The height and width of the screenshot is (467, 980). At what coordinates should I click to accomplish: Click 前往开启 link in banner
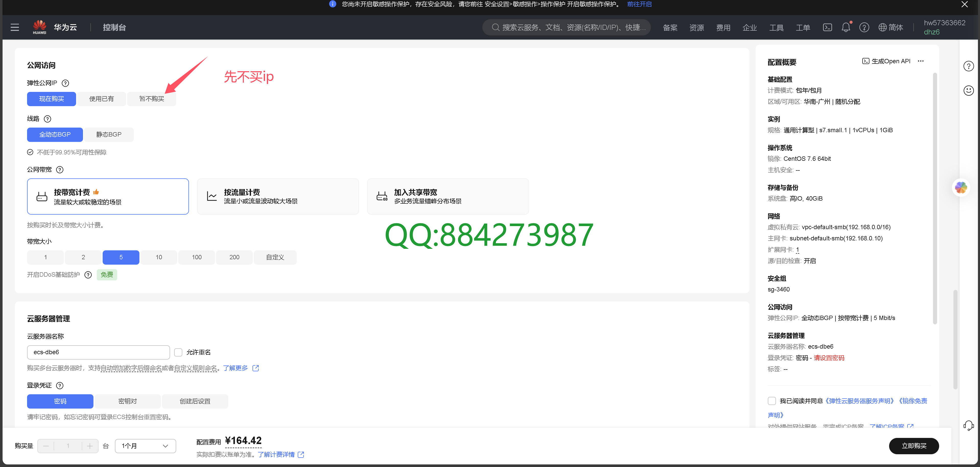639,4
